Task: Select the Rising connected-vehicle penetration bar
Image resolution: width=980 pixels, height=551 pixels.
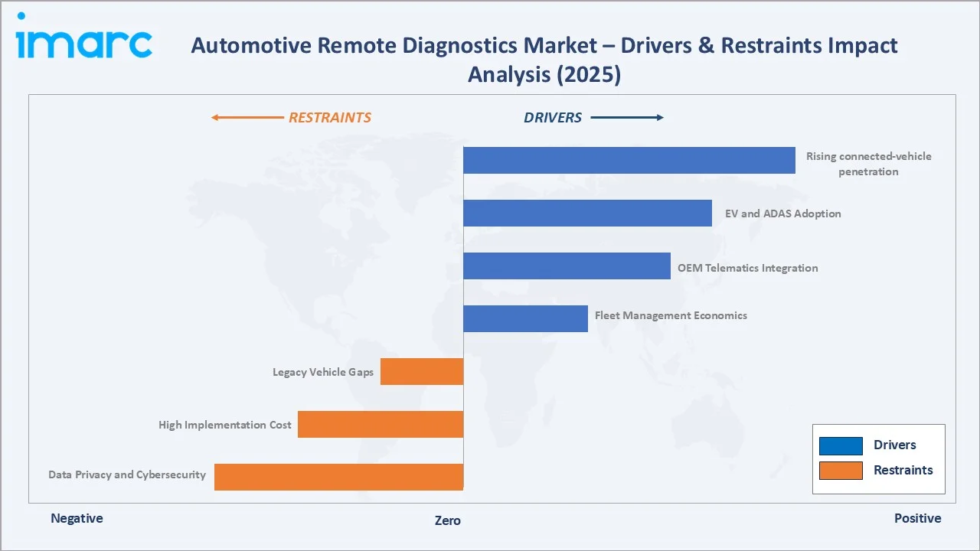Action: pyautogui.click(x=629, y=160)
